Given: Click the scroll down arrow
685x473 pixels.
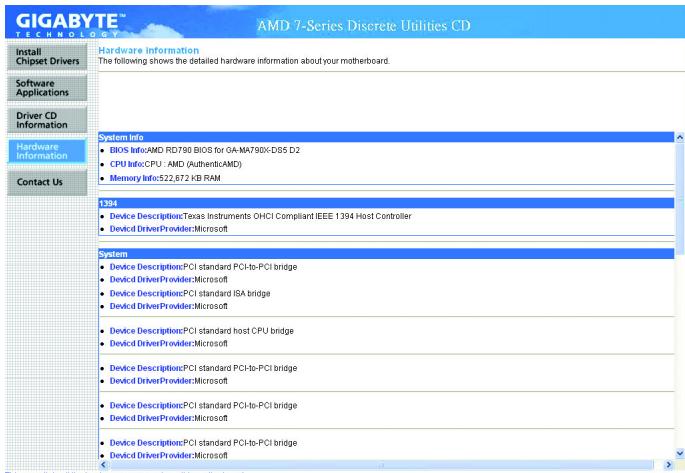Looking at the screenshot, I should point(680,453).
